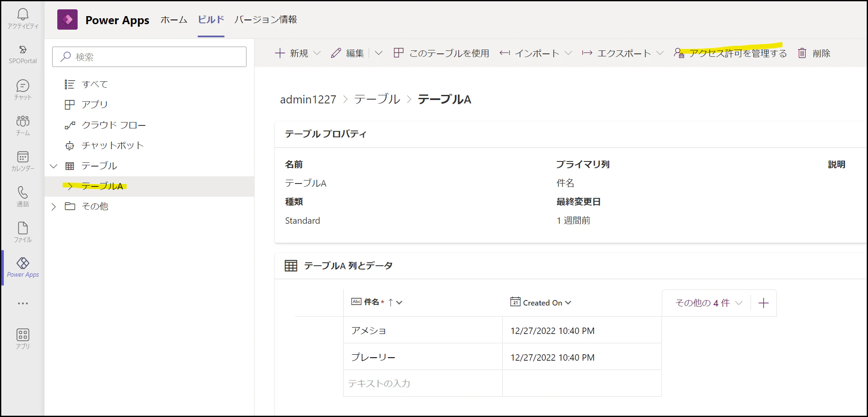Select the Power Apps icon in rail
Image resolution: width=868 pixels, height=417 pixels.
click(23, 263)
